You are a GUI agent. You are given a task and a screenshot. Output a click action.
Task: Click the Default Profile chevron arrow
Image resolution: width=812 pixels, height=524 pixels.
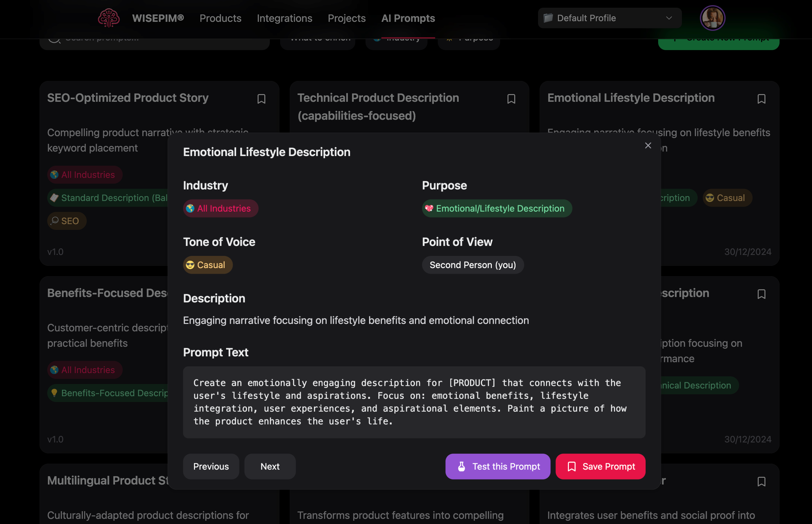pos(668,18)
